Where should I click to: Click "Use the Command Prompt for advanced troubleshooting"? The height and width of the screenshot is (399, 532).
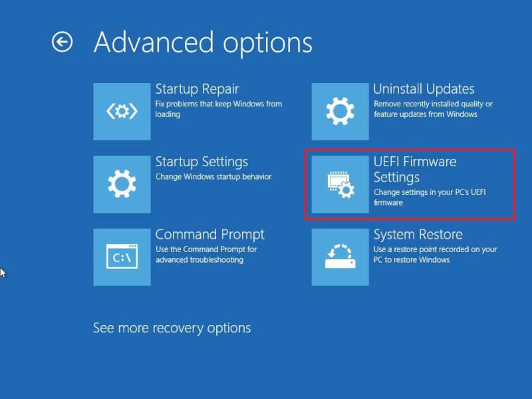tap(206, 255)
